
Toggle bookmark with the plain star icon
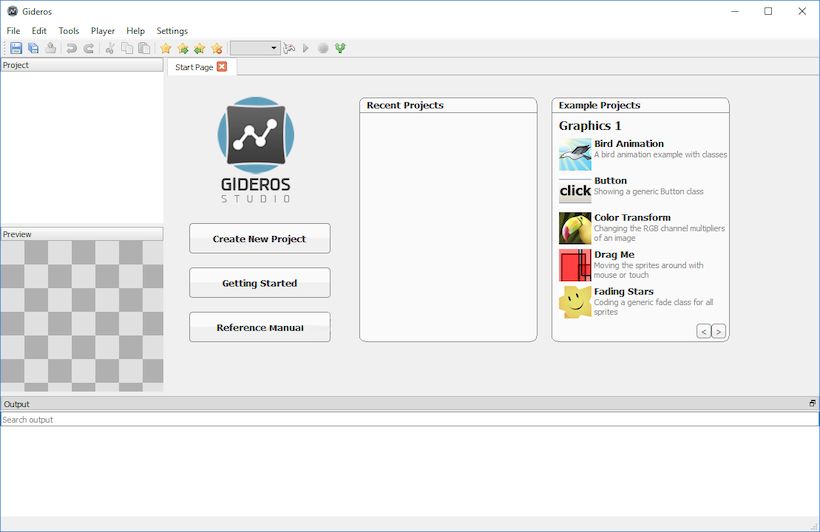[166, 49]
